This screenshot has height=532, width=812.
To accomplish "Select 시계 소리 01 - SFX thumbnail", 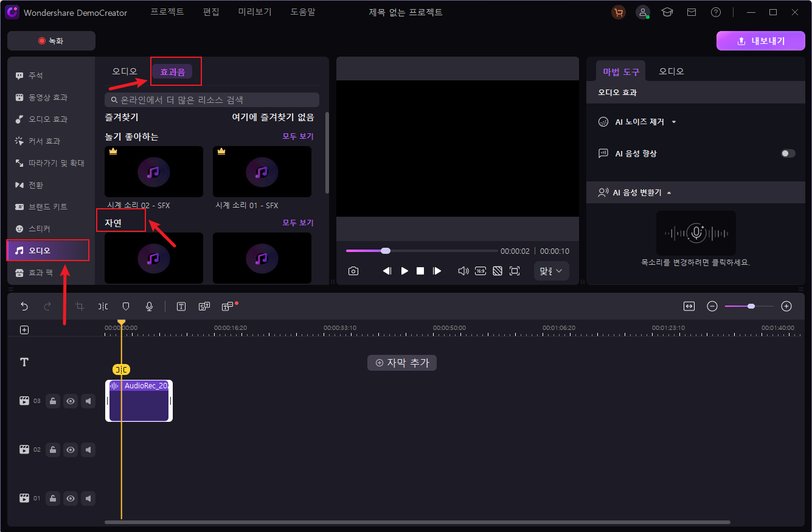I will point(262,172).
